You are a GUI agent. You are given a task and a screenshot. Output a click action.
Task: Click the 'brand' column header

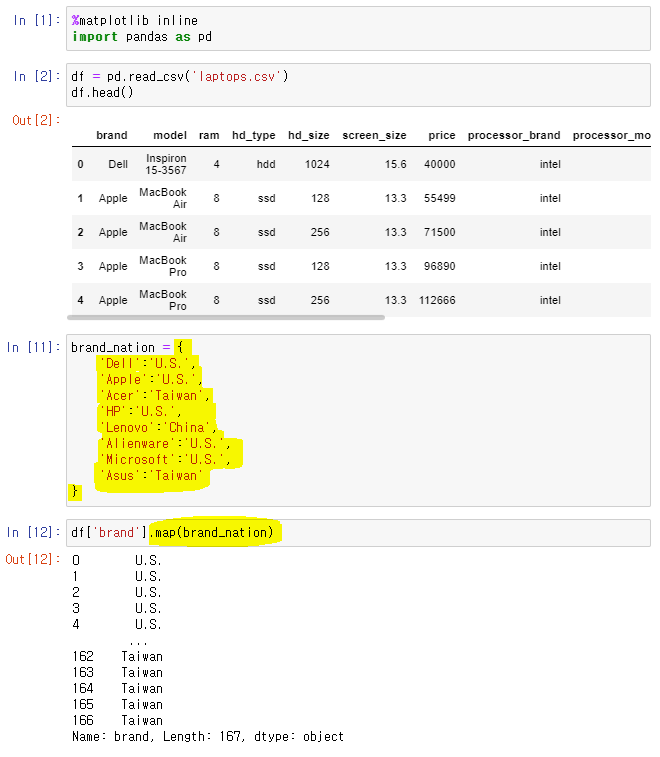(112, 135)
